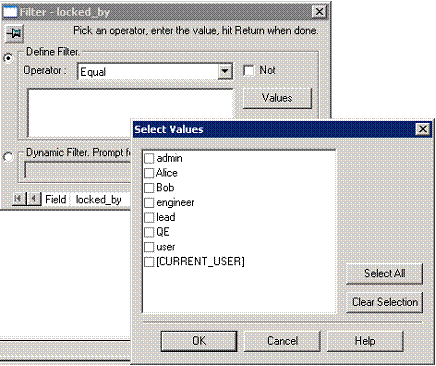Go to previous field navigation arrow
The width and height of the screenshot is (436, 366).
pyautogui.click(x=34, y=199)
